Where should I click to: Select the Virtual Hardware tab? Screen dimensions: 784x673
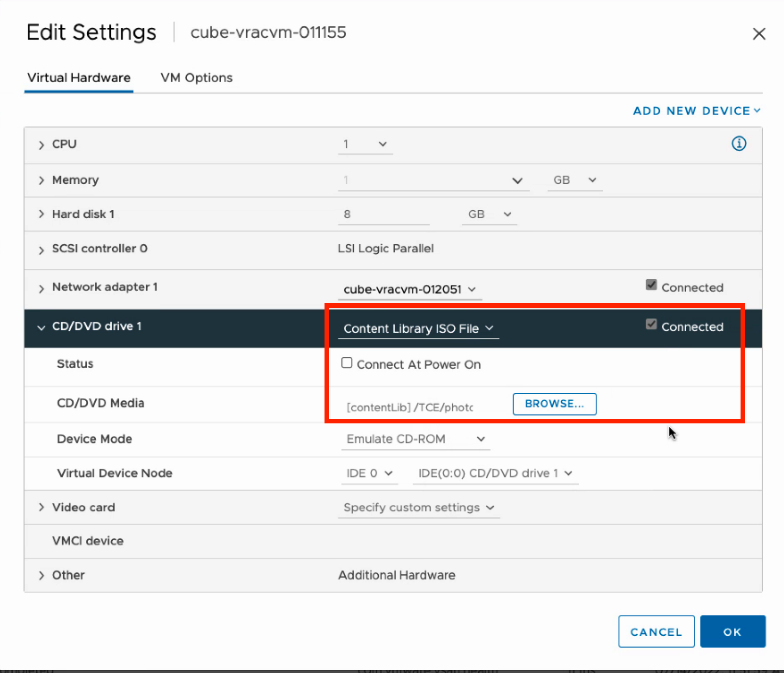pyautogui.click(x=79, y=78)
